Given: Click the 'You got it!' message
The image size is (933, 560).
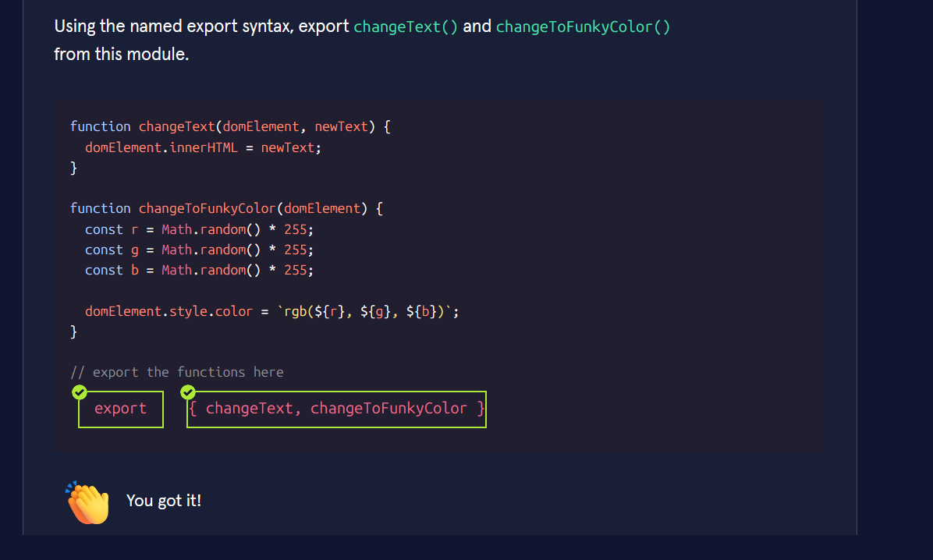Looking at the screenshot, I should point(164,501).
